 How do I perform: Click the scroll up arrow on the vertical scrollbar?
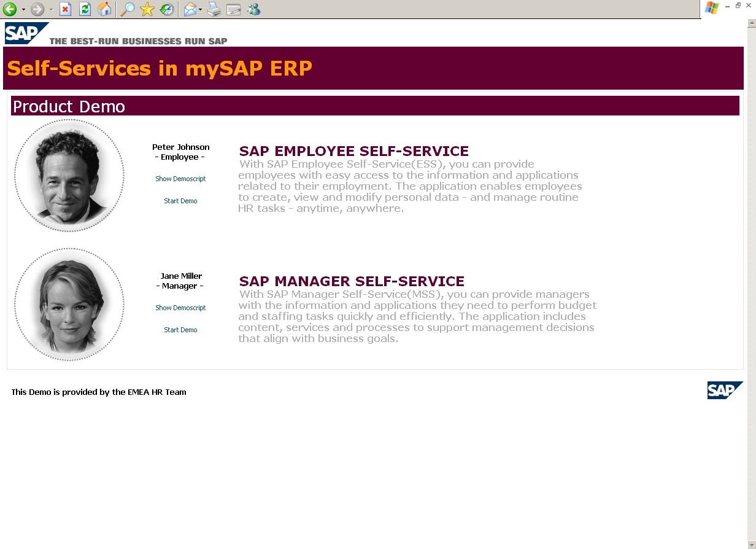point(751,24)
